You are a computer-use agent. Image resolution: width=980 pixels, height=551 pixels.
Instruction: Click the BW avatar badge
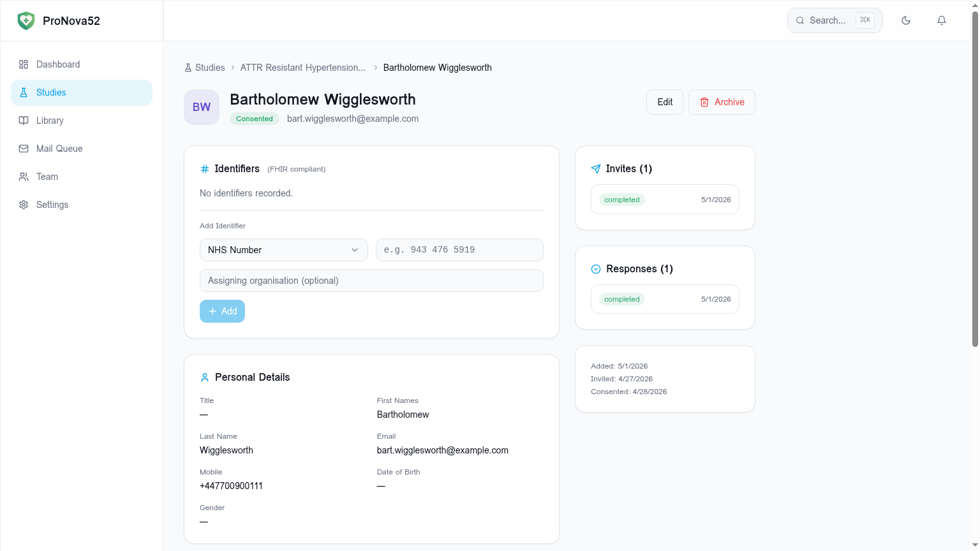[202, 107]
